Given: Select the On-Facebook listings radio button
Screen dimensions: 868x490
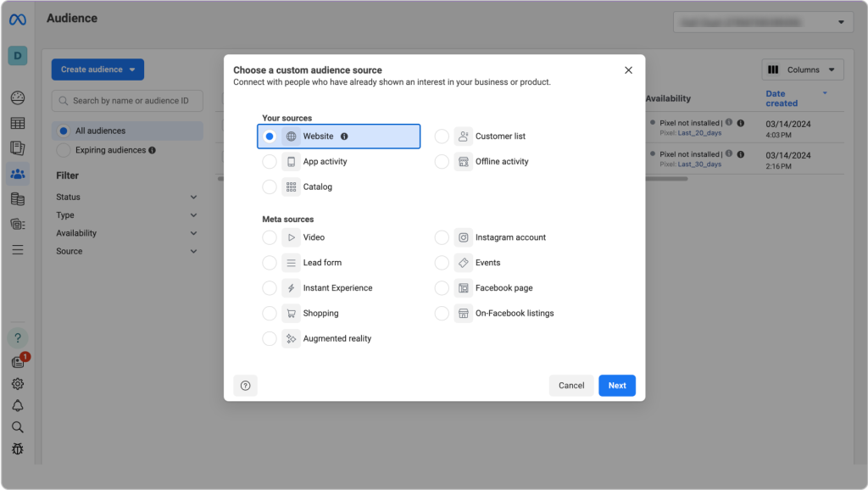Looking at the screenshot, I should point(442,314).
